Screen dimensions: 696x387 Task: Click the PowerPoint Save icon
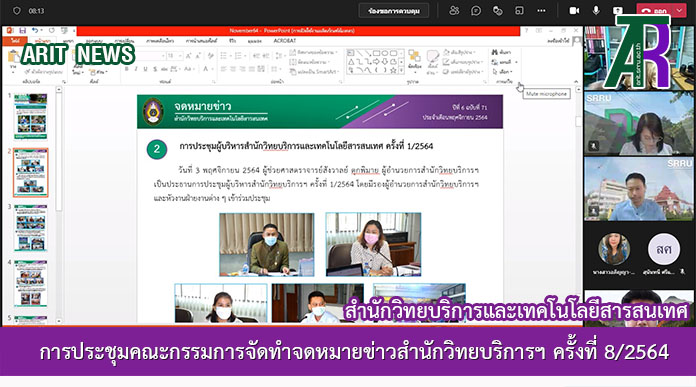[22, 31]
